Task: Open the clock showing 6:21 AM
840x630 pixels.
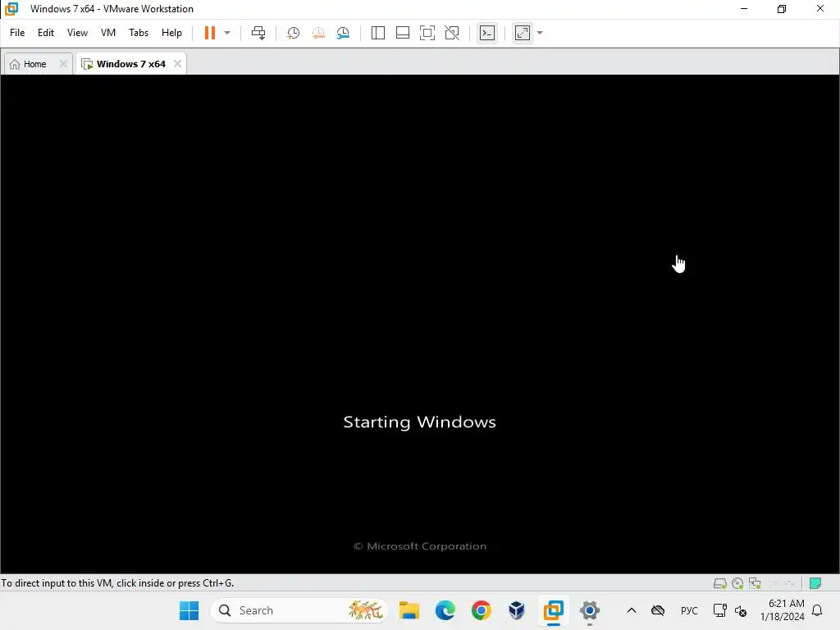Action: (782, 610)
